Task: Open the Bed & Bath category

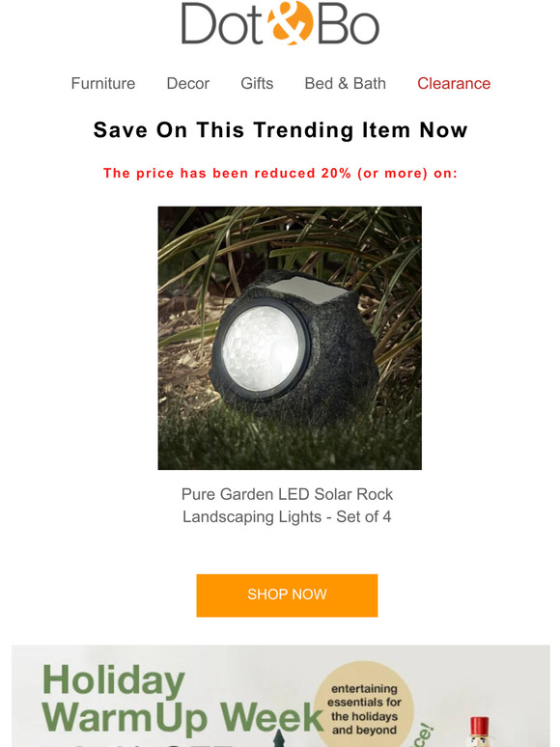Action: (x=345, y=83)
